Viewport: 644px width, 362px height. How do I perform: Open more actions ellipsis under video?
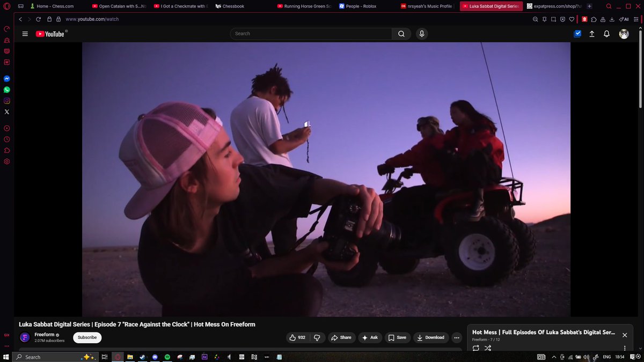tap(457, 337)
